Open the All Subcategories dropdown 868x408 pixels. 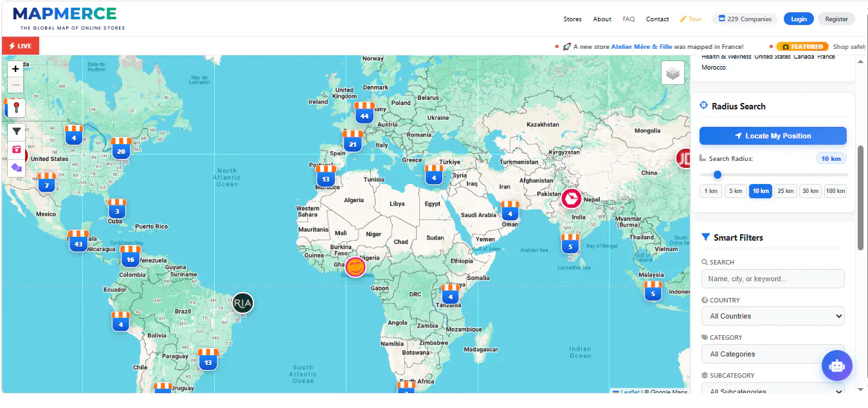tap(773, 390)
